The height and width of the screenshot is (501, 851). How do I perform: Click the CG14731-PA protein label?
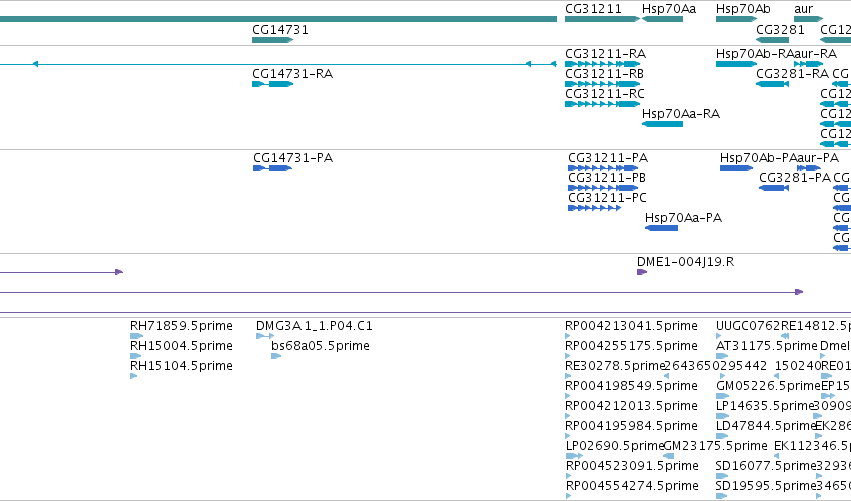coord(293,158)
